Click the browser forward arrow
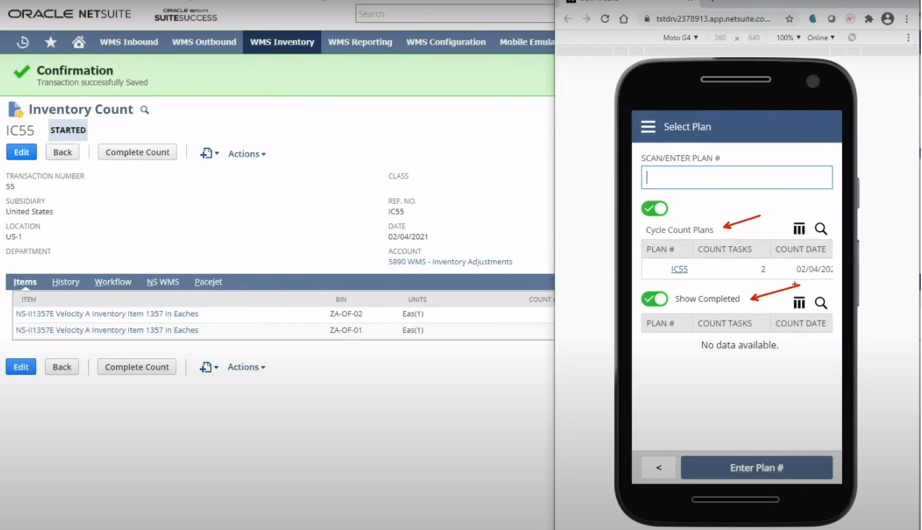922x530 pixels. (x=586, y=19)
